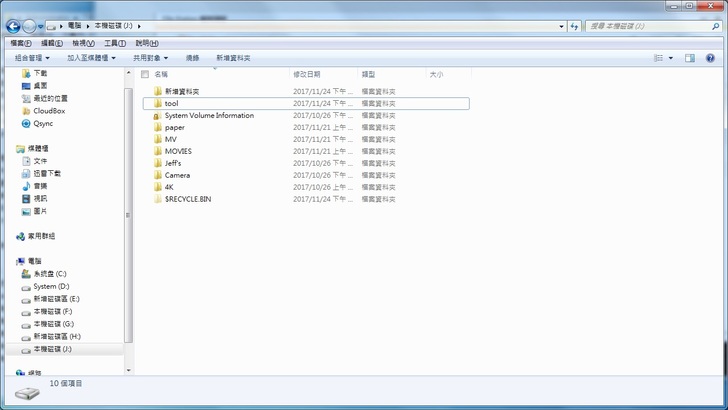
Task: Select the Jeff's folder icon
Action: pyautogui.click(x=158, y=163)
